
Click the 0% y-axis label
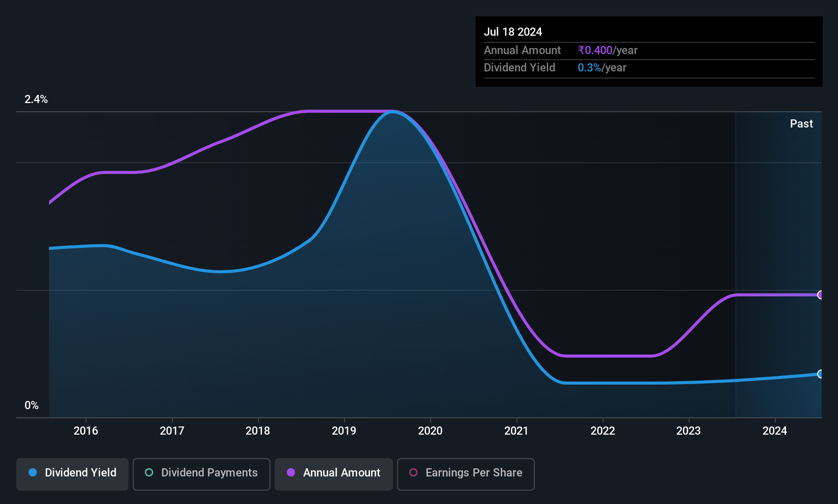point(32,406)
